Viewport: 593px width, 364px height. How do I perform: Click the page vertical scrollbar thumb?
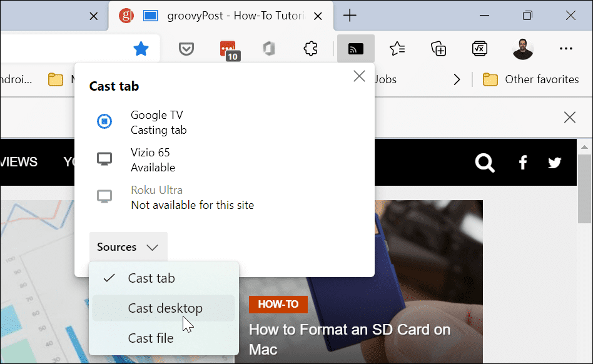point(585,188)
